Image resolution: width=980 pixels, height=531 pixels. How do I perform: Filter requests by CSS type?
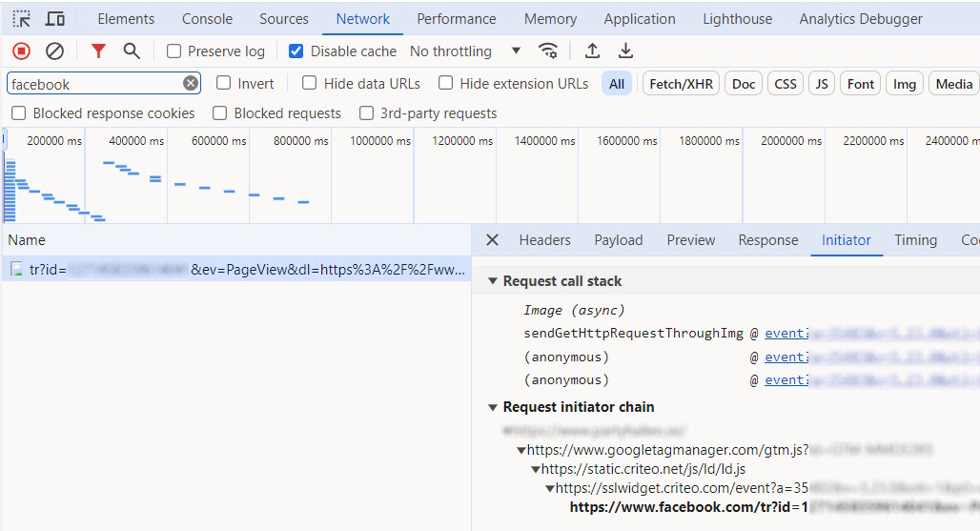point(786,84)
